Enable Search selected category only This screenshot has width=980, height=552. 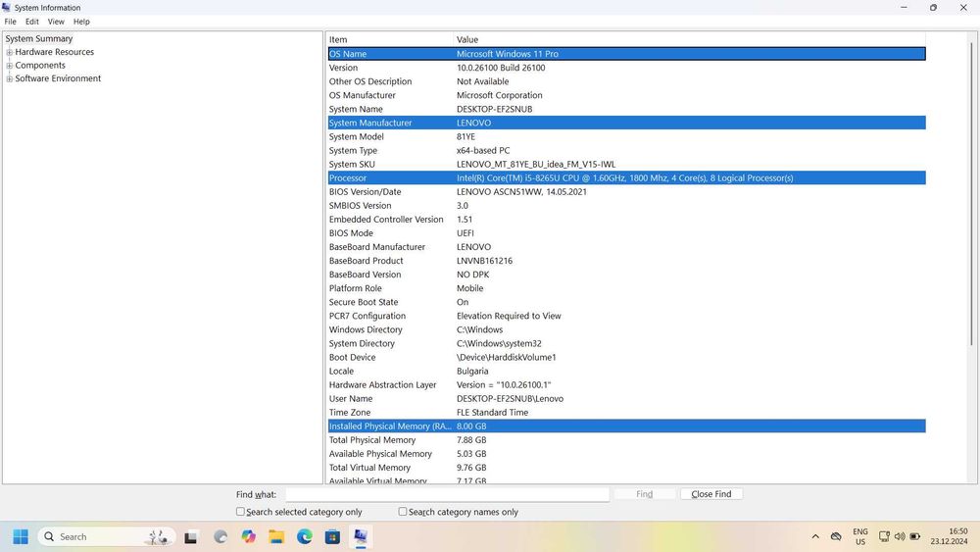[x=240, y=512]
